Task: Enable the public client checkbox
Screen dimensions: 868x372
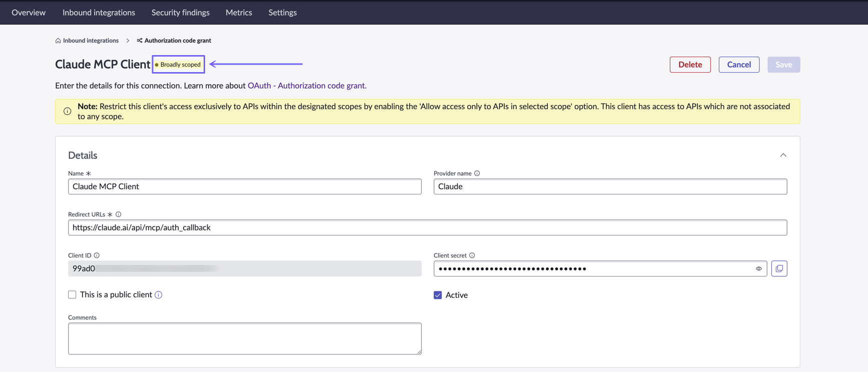Action: (x=72, y=294)
